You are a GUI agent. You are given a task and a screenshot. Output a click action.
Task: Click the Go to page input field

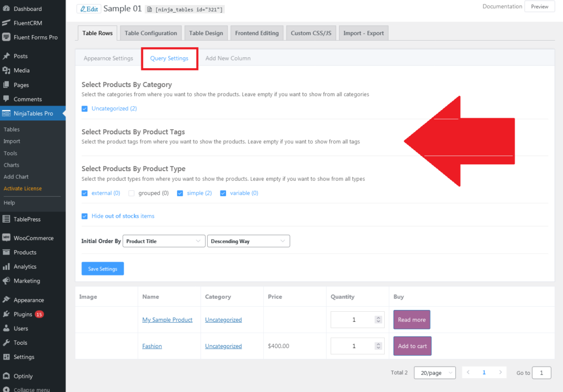pos(542,373)
